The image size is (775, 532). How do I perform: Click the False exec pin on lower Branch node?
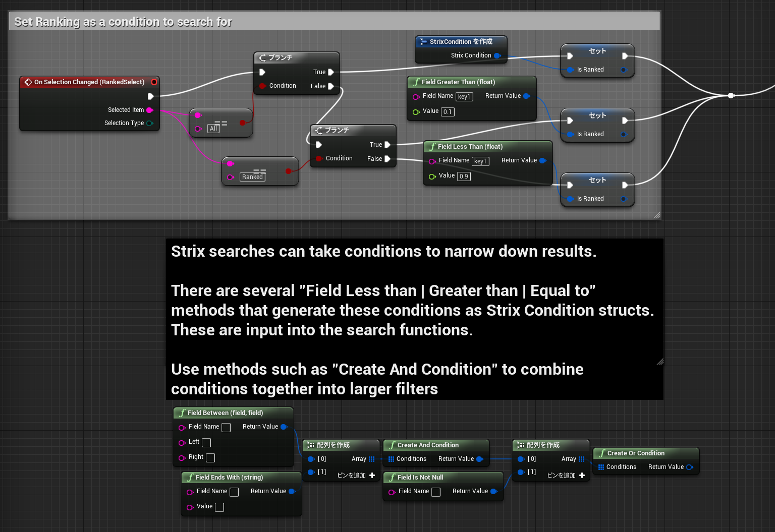[387, 159]
